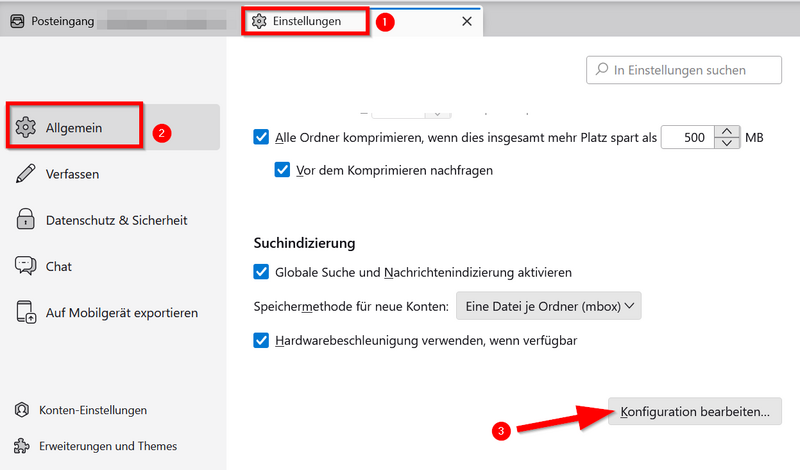Click the Speichermethode für neue Konten label
This screenshot has height=470, width=800.
pos(351,306)
